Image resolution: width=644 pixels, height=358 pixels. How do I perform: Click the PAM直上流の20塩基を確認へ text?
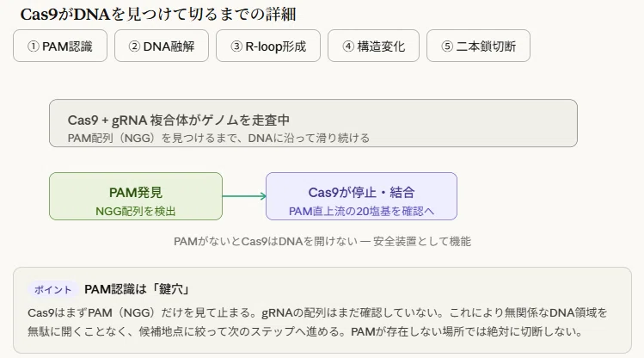(x=361, y=211)
